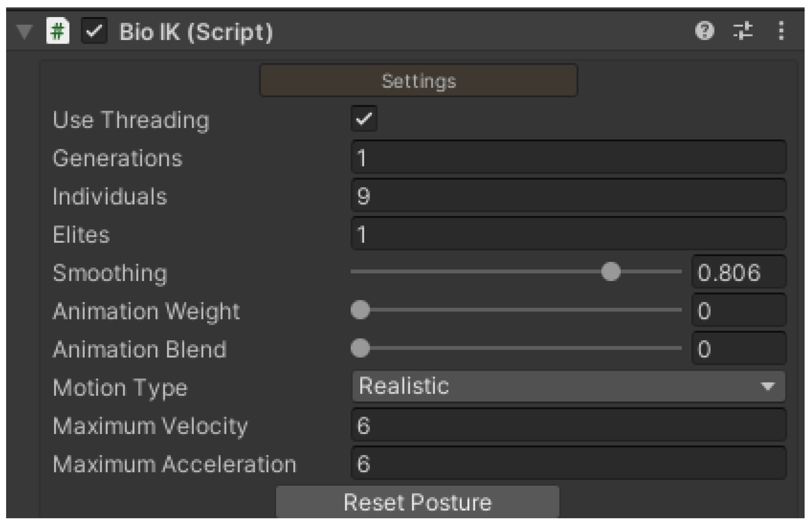Disable the Bio IK script checkbox
Viewport: 812px width, 525px height.
tap(94, 31)
